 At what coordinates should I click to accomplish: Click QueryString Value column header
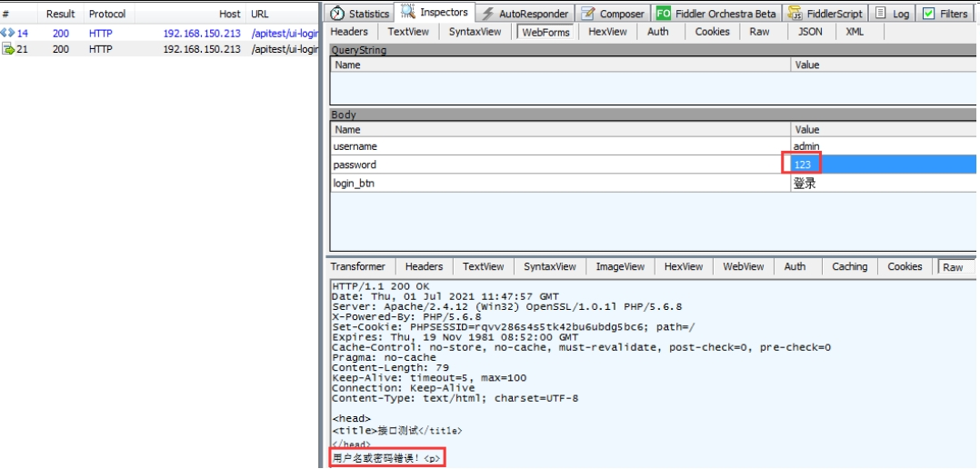tap(884, 65)
